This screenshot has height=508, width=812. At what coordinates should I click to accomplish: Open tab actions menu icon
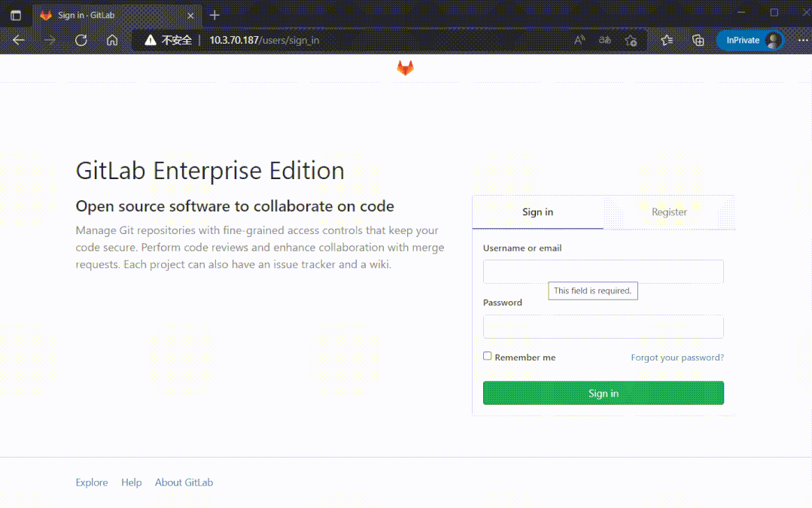point(16,15)
